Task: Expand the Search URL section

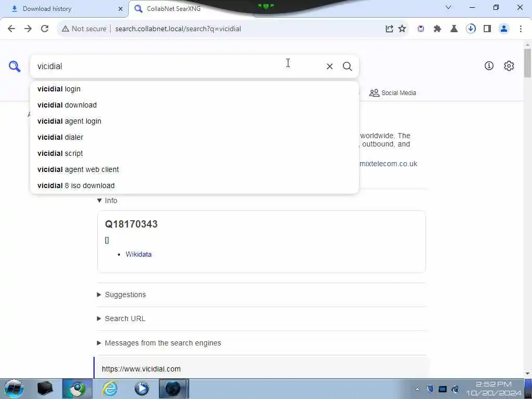Action: click(121, 318)
